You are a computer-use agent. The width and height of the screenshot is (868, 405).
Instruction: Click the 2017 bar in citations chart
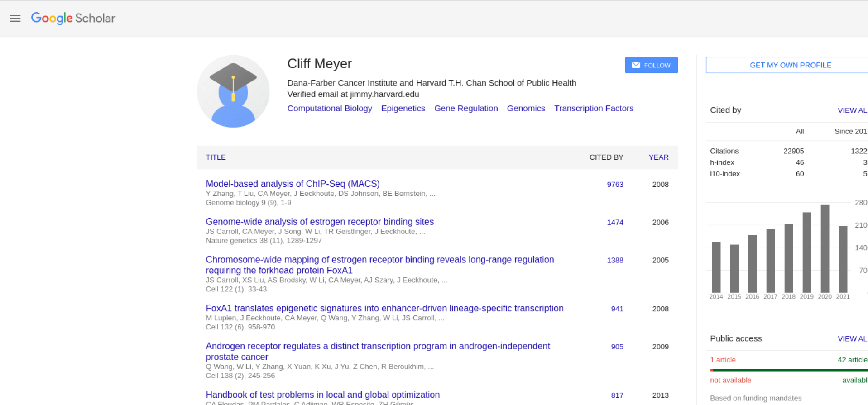pos(771,261)
